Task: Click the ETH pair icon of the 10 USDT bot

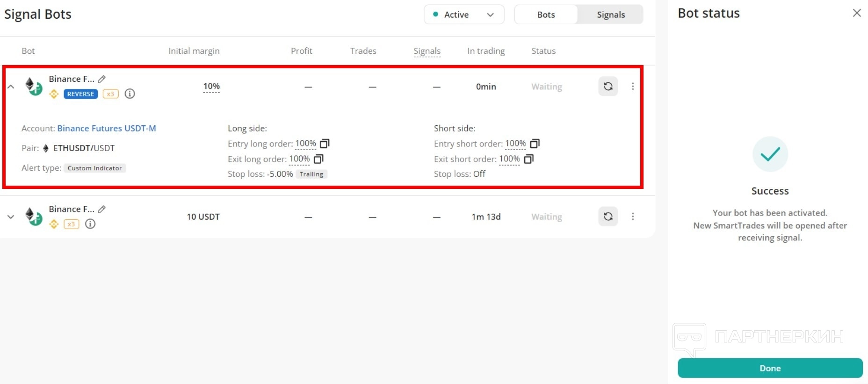Action: tap(33, 216)
